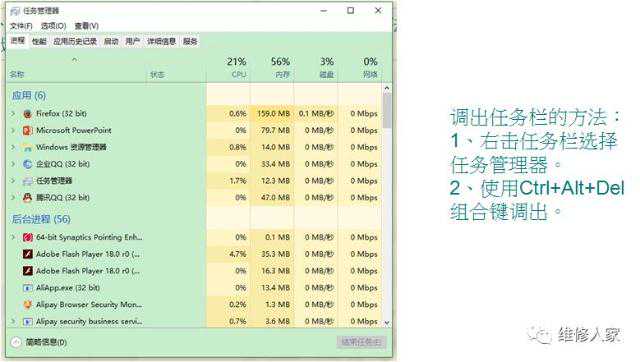The width and height of the screenshot is (640, 362).
Task: Click the 企业QQ app icon
Action: (27, 164)
